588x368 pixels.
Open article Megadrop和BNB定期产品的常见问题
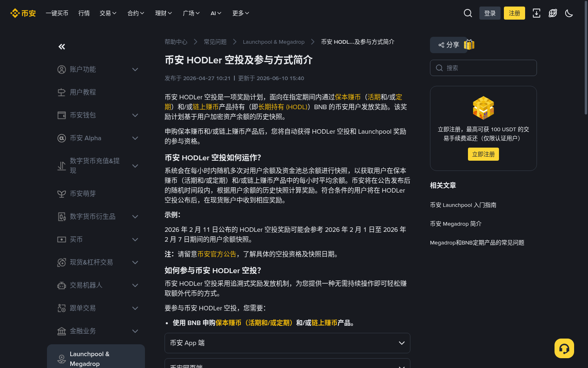[477, 242]
